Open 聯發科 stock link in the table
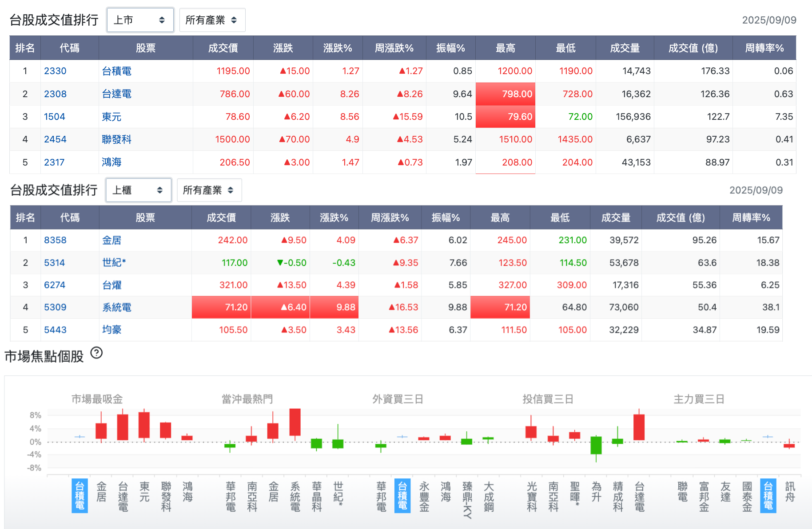Screen dimensions: 812x529 [116, 139]
